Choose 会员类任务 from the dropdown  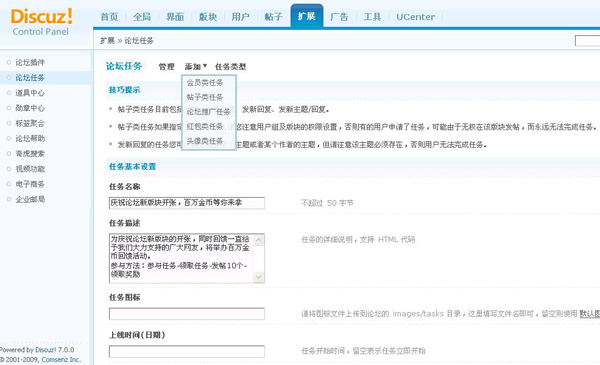click(205, 83)
